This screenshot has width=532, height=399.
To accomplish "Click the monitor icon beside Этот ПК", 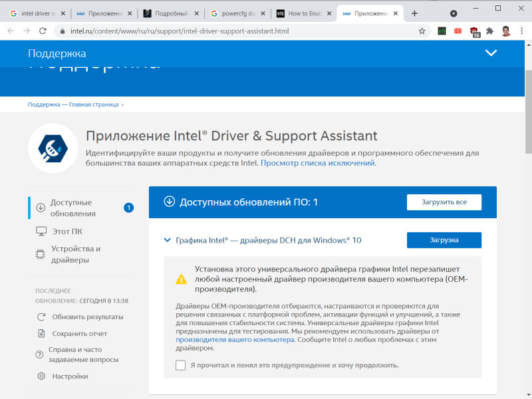I will point(41,231).
